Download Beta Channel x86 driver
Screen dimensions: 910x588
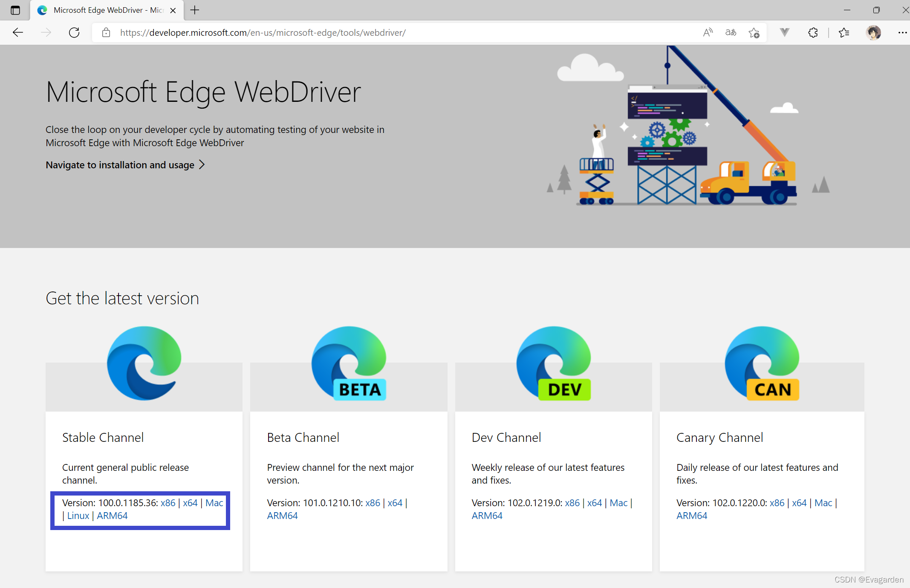[x=373, y=503]
